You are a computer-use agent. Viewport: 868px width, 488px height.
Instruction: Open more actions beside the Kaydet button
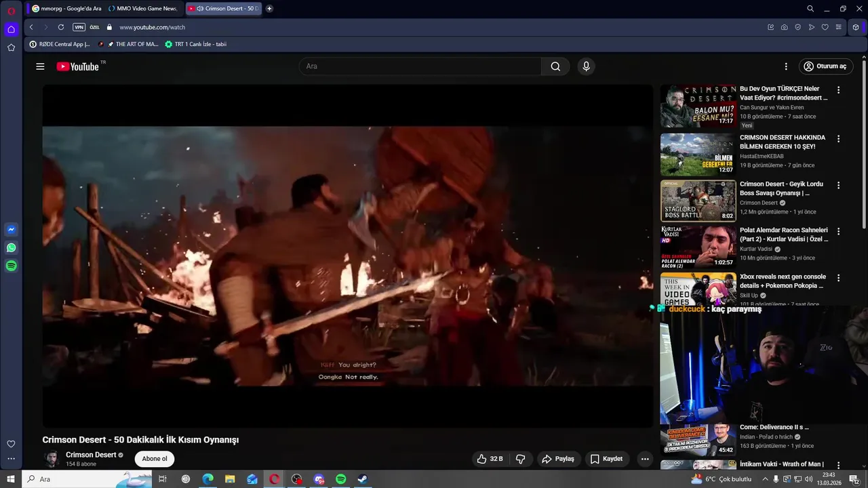[645, 459]
